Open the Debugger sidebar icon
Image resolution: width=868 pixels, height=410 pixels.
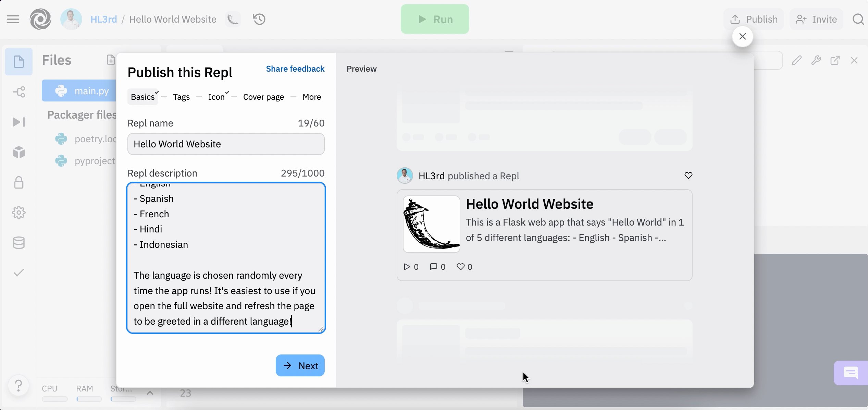click(19, 122)
